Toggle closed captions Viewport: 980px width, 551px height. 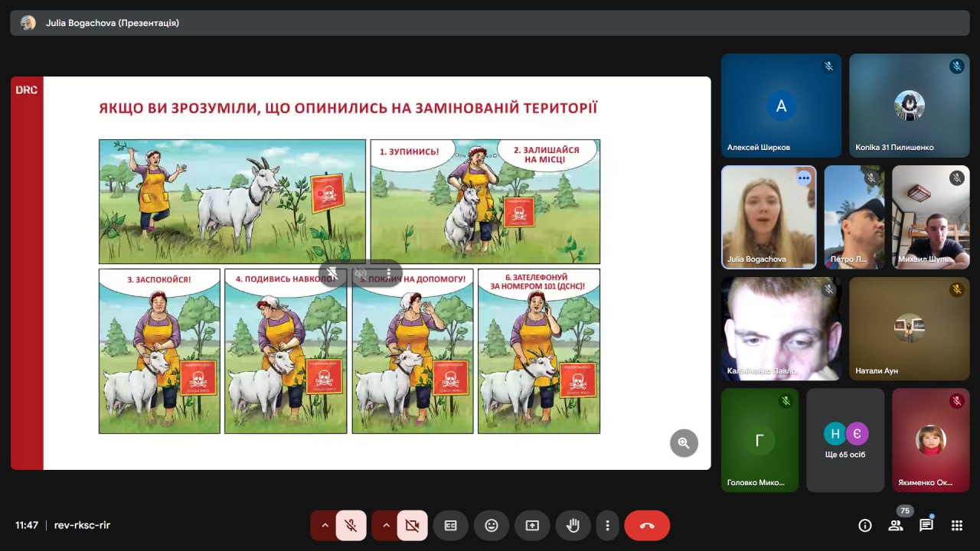[x=450, y=526]
